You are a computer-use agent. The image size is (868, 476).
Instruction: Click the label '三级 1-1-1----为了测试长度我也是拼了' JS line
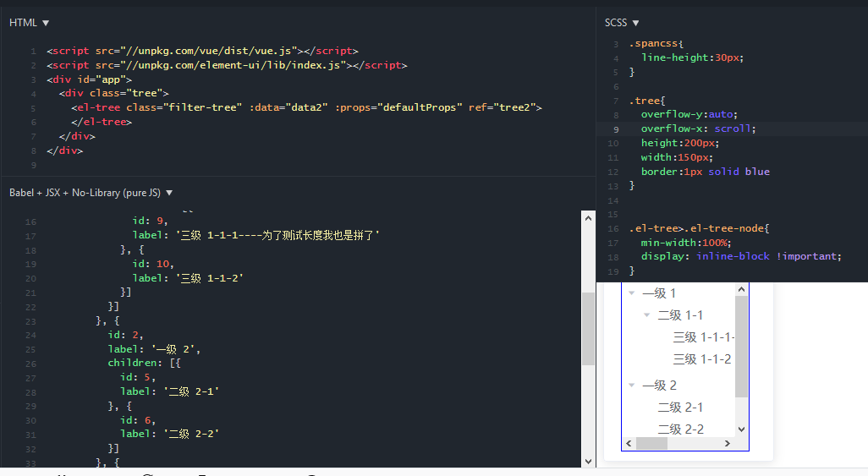pyautogui.click(x=255, y=235)
